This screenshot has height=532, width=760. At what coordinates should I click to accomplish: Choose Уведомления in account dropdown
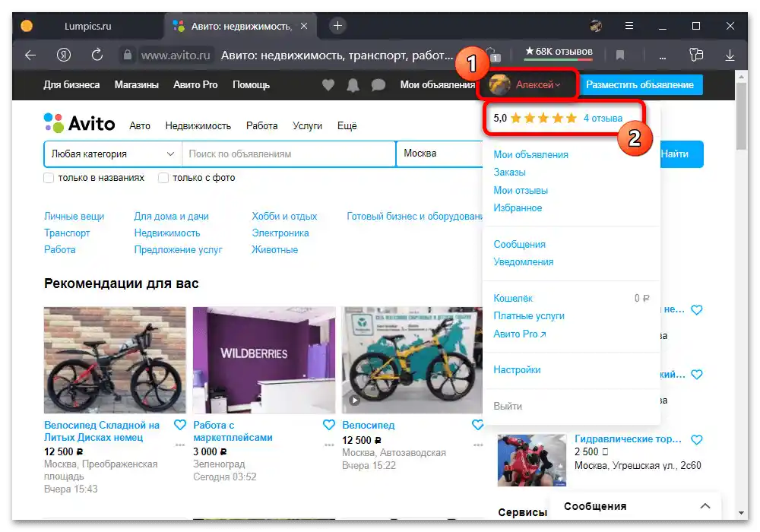(524, 261)
